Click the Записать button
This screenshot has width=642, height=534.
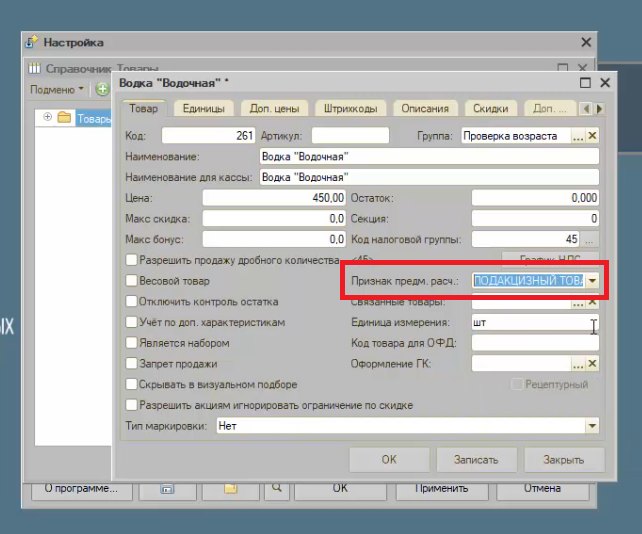coord(476,459)
